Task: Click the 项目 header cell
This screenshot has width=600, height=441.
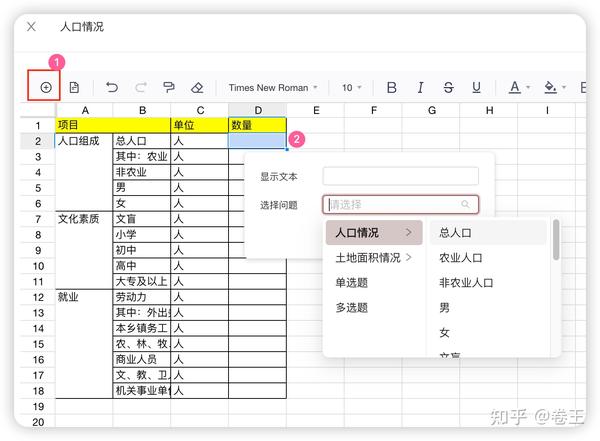Action: pyautogui.click(x=113, y=125)
